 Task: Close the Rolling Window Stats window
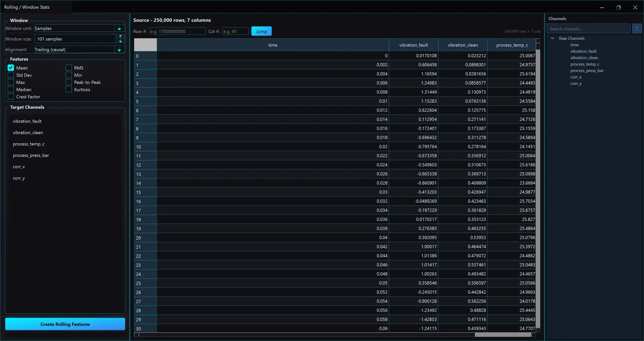[635, 7]
